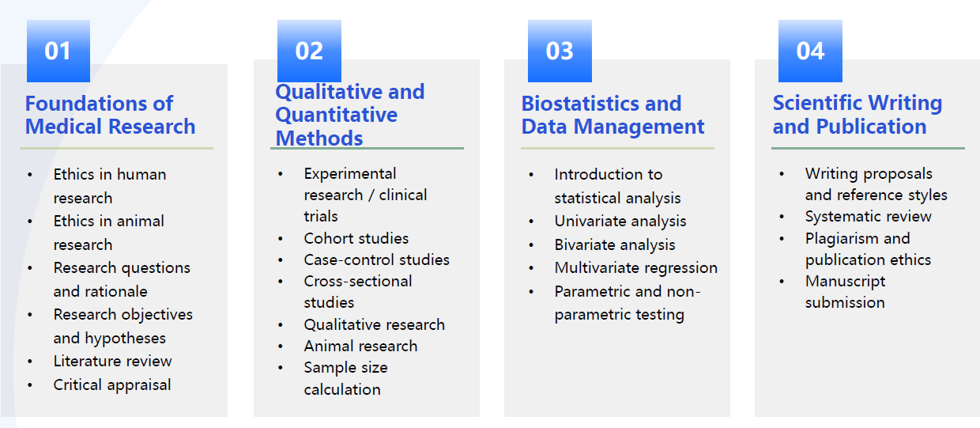Select the Biostatistics and Data Management heading

(x=612, y=115)
